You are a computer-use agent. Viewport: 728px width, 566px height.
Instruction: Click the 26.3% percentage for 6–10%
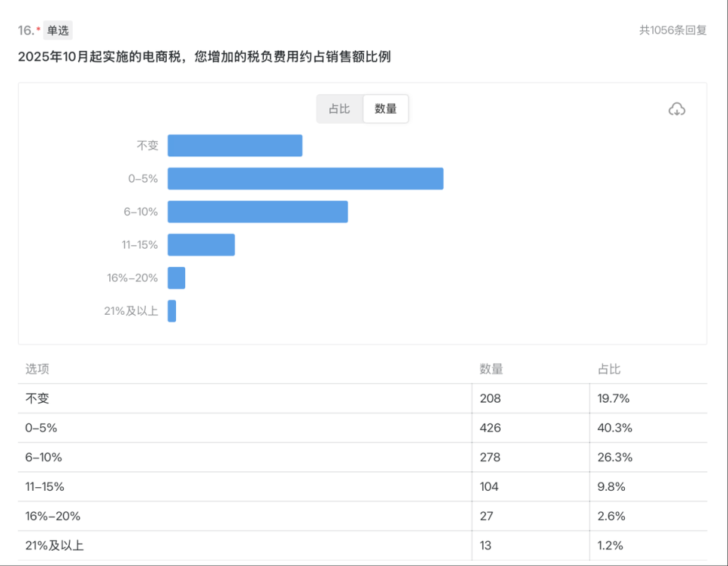click(x=614, y=457)
